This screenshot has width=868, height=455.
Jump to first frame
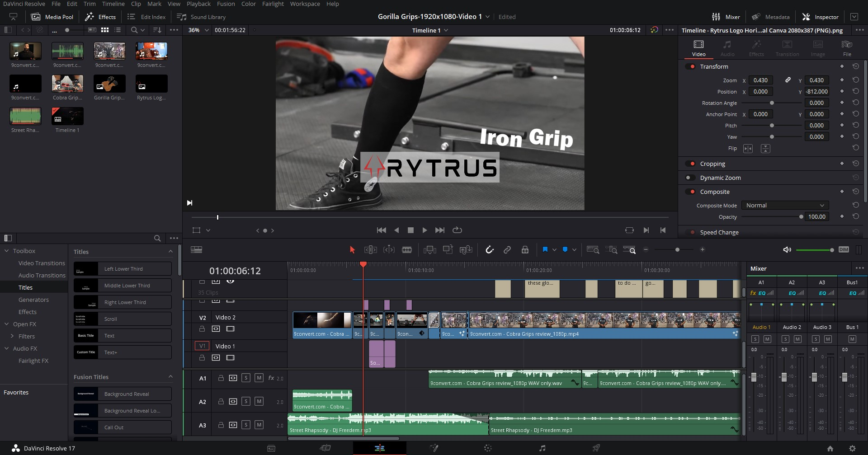tap(382, 230)
